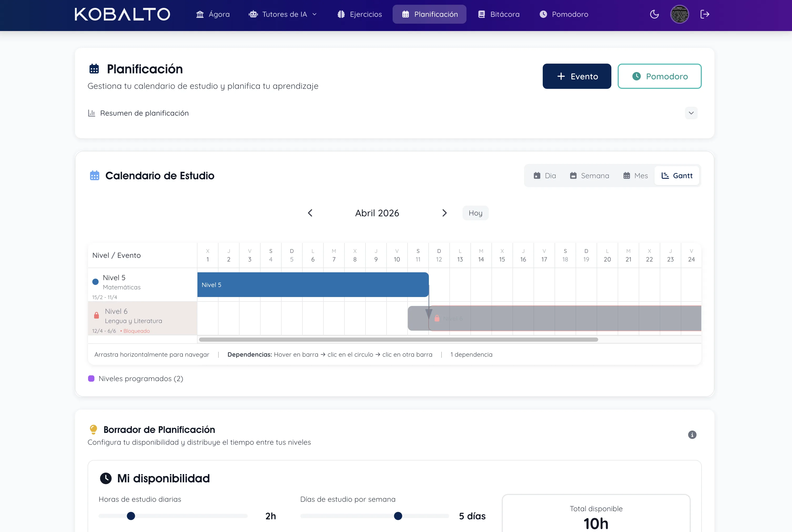Open the Bitácora section
The width and height of the screenshot is (792, 532).
[x=499, y=14]
